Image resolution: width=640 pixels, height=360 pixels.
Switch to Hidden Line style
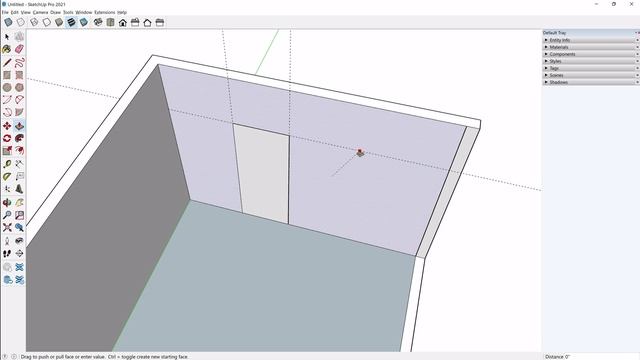tap(47, 22)
